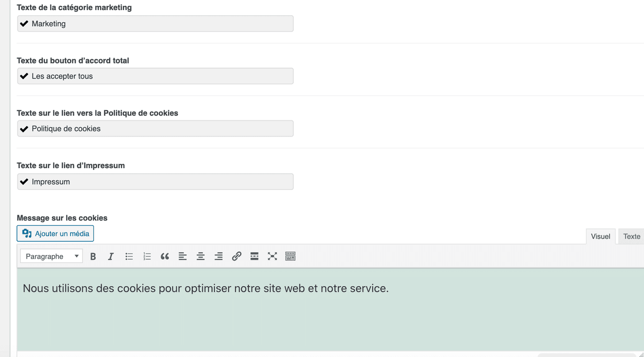This screenshot has width=644, height=357.
Task: Click the Les accepter tous text field
Action: tap(155, 76)
